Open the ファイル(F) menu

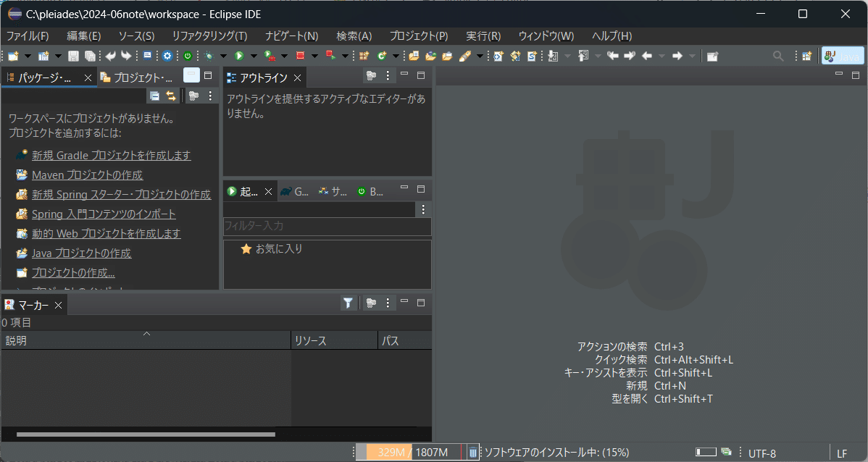pyautogui.click(x=28, y=36)
